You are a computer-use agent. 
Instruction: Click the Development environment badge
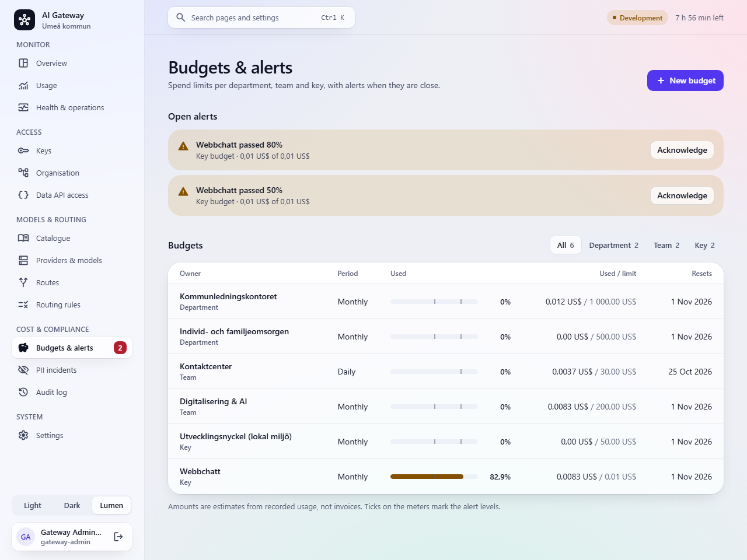(x=637, y=17)
